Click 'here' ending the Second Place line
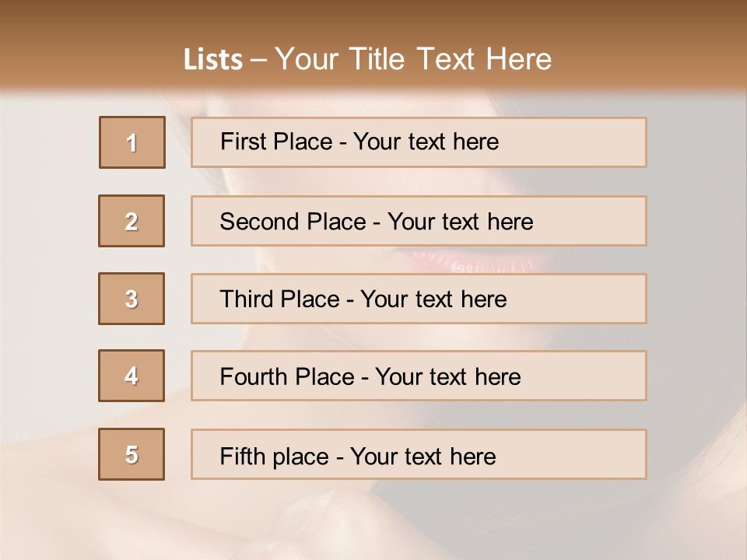The height and width of the screenshot is (560, 747). (510, 222)
